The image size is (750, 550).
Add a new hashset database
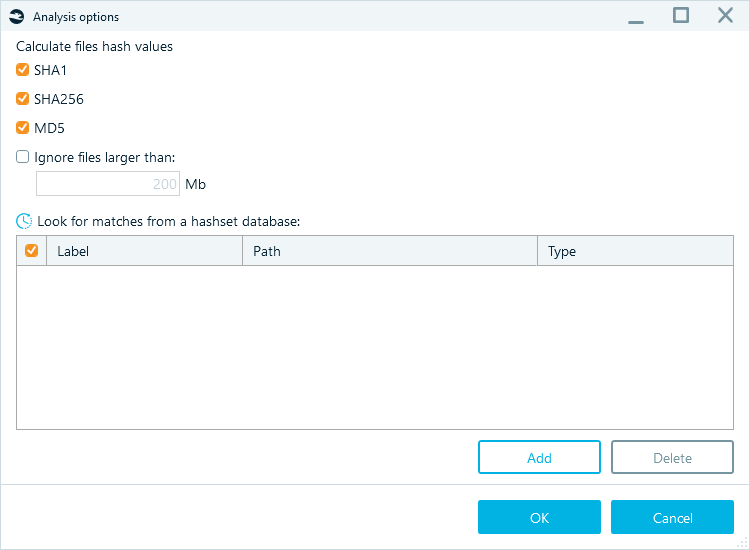click(539, 457)
